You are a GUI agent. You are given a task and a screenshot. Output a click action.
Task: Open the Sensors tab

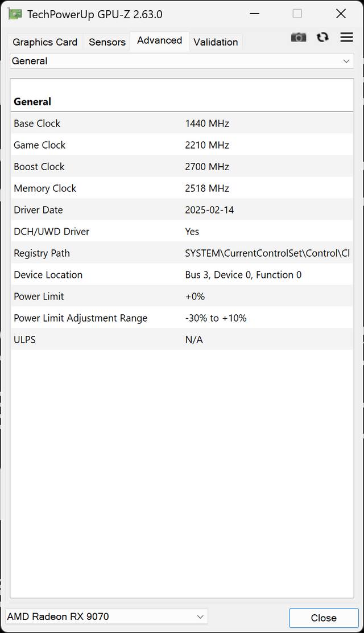click(x=107, y=42)
